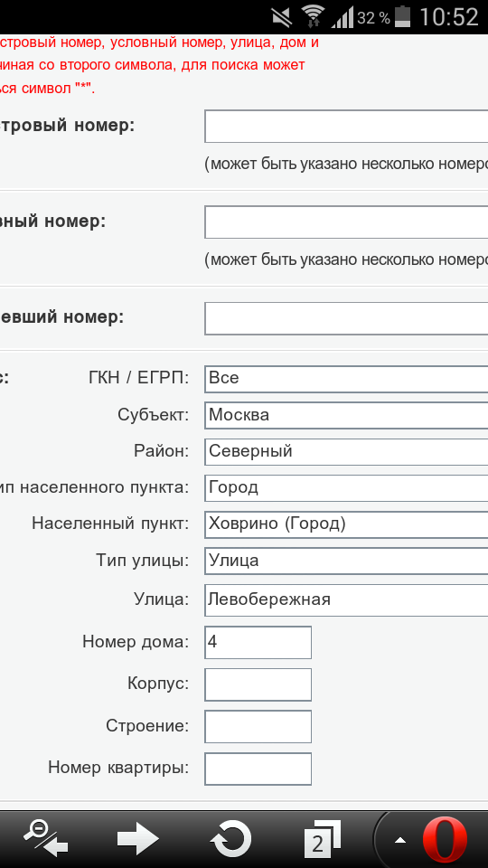
Task: Focus the empty Корпус field
Action: point(258,684)
